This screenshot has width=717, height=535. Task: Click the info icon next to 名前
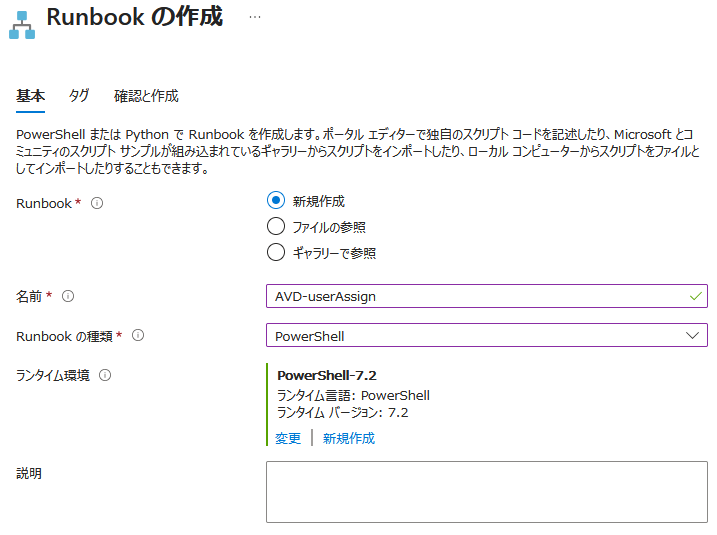pyautogui.click(x=68, y=296)
